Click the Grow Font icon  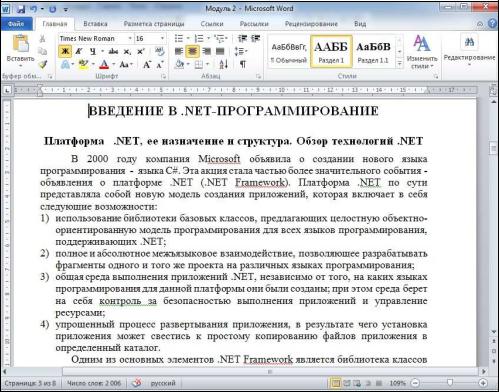point(147,64)
